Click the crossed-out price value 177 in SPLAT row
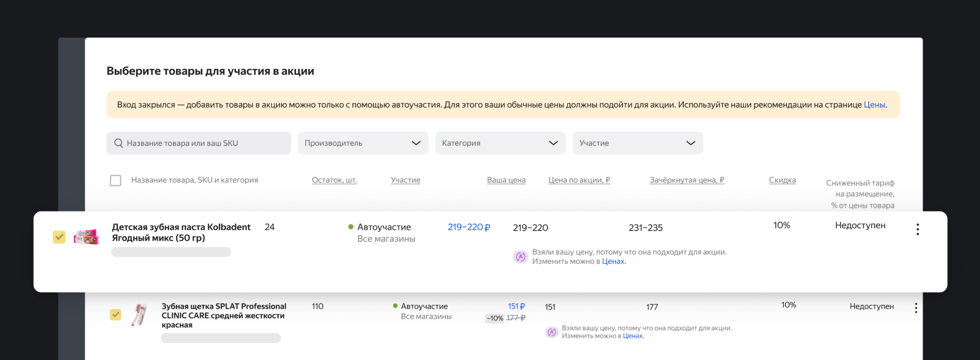The height and width of the screenshot is (360, 980). point(652,307)
